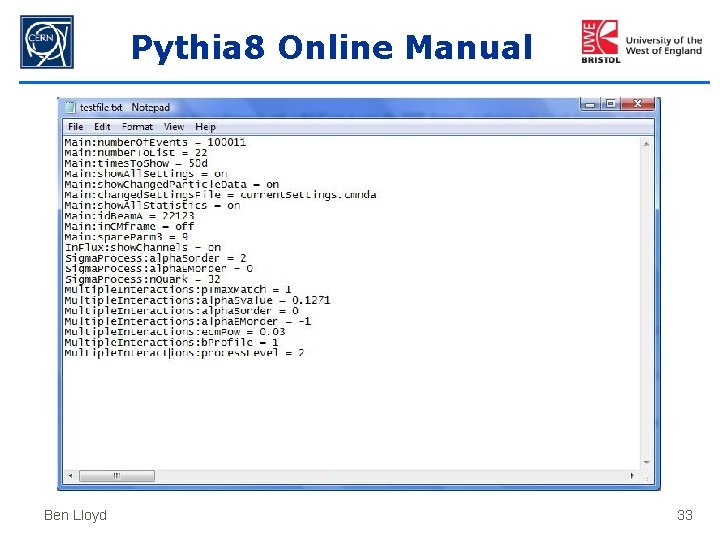Click the line 'MultipleInteractions:bProfile = 1'

(x=171, y=343)
